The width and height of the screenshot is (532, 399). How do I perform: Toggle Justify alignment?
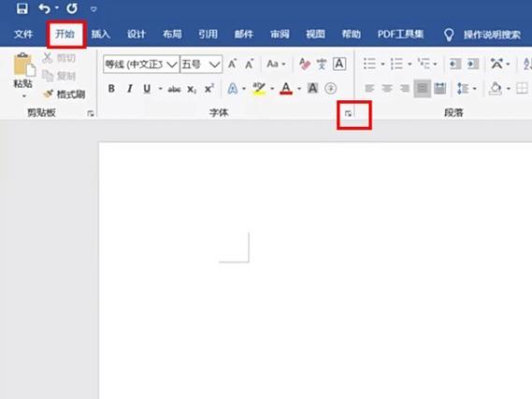pos(423,89)
